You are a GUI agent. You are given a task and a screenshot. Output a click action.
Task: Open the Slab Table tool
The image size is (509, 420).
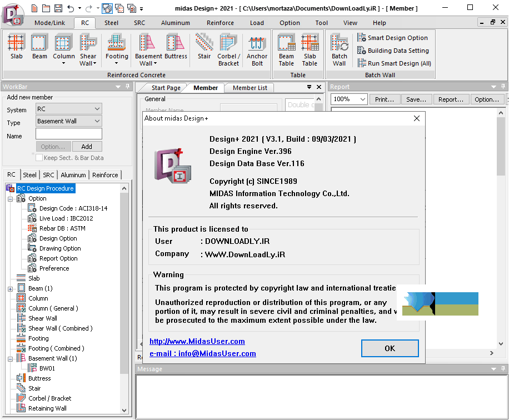[x=310, y=49]
